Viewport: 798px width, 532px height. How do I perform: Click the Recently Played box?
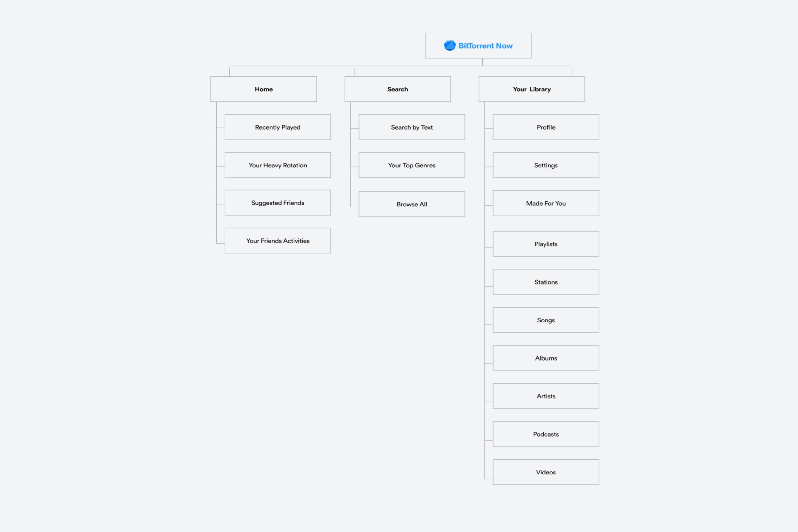point(277,127)
